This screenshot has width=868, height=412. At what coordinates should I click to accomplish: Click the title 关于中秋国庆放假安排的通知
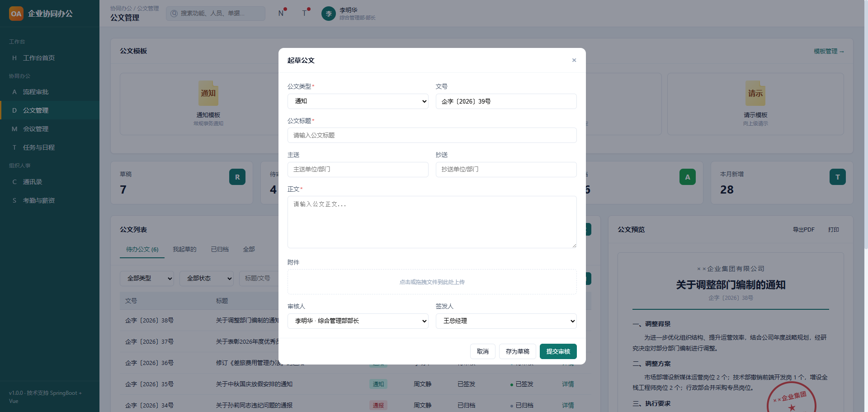[254, 384]
